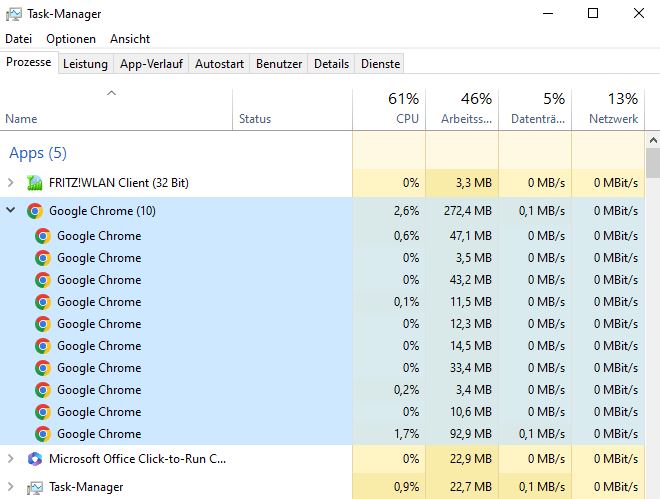
Task: Click the FRITZ!WLAN Client app icon
Action: tap(35, 183)
